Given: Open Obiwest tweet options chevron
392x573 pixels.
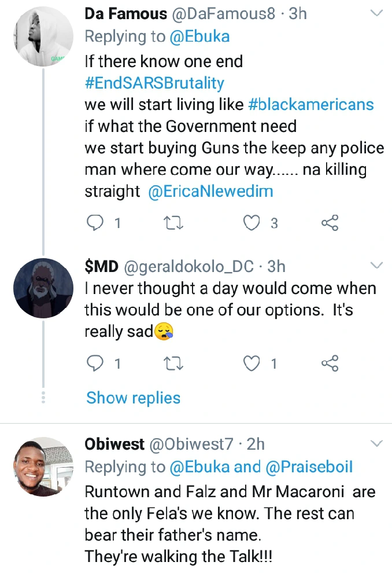Looking at the screenshot, I should (376, 444).
